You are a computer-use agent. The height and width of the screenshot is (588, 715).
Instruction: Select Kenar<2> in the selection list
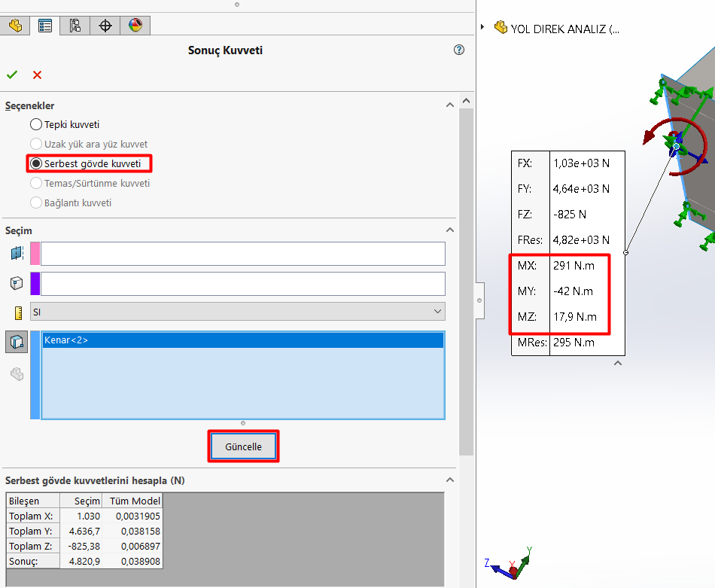243,340
